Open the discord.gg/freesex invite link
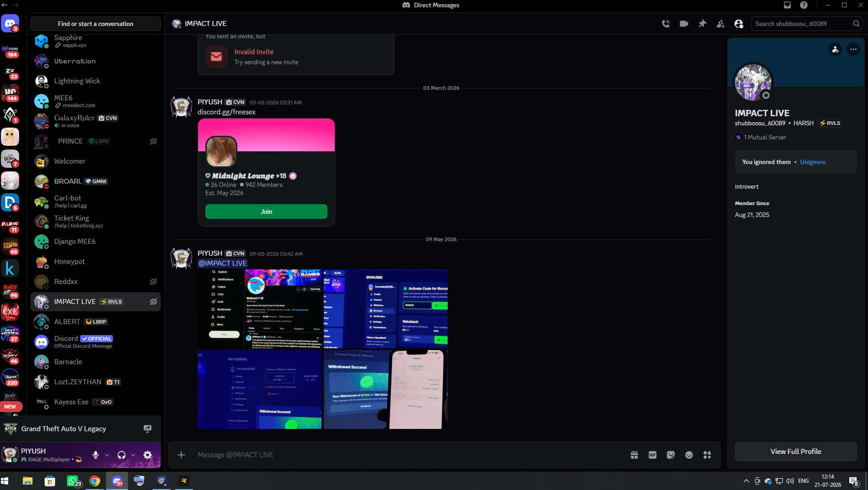This screenshot has width=868, height=490. coord(226,112)
